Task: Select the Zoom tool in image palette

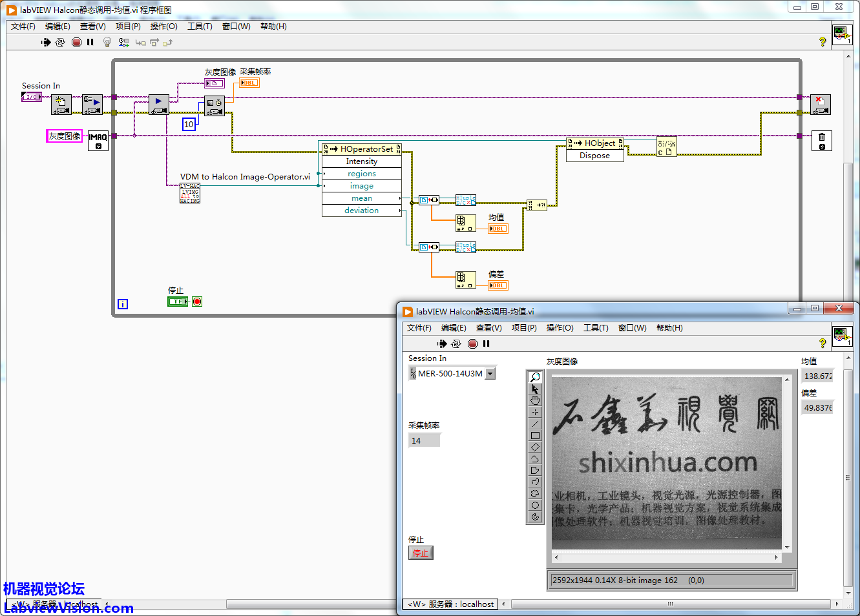Action: tap(535, 378)
